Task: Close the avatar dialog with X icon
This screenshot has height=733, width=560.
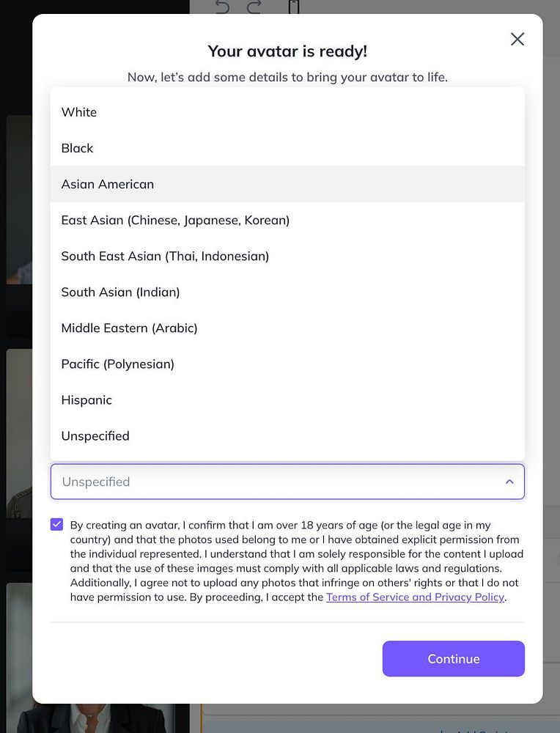Action: click(517, 39)
